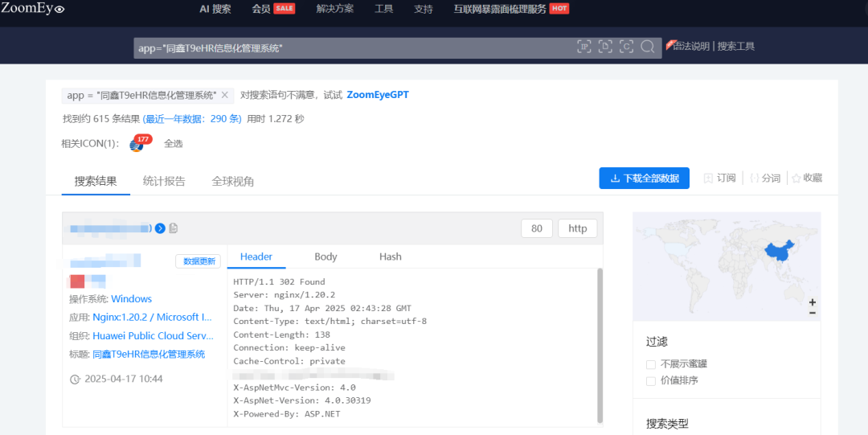Screen dimensions: 868x435
Task: Click the domain search icon in search bar
Action: pos(605,47)
